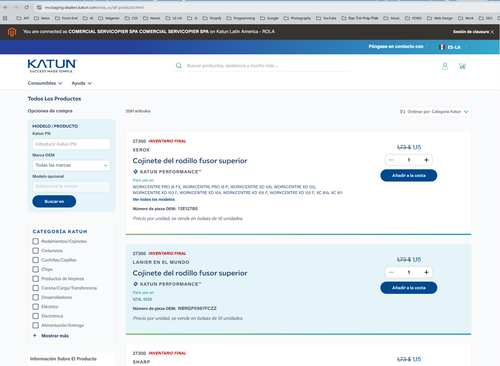Viewport: 500px width, 366px height.
Task: Open the Xerox Cojinete del rodillo fusor superior title
Action: click(190, 161)
